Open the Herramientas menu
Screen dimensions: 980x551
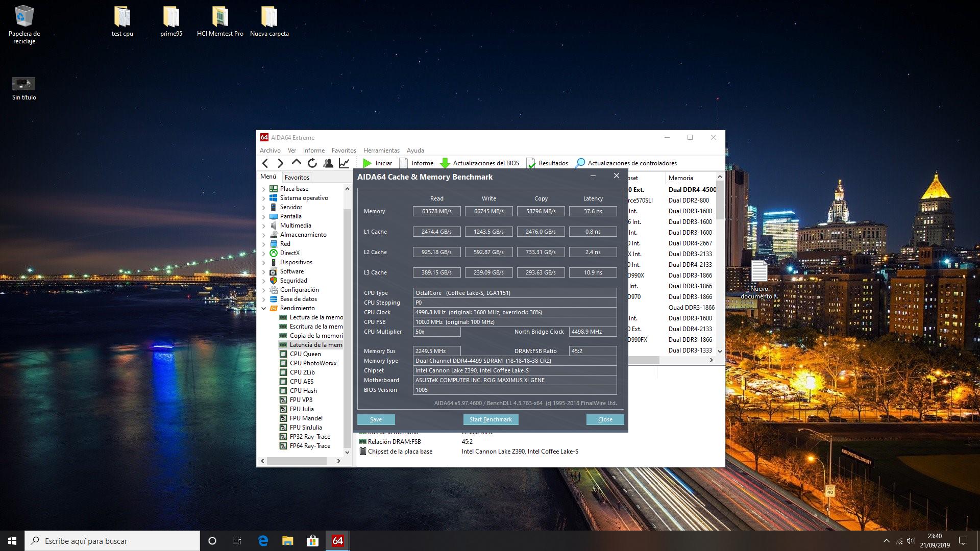381,151
